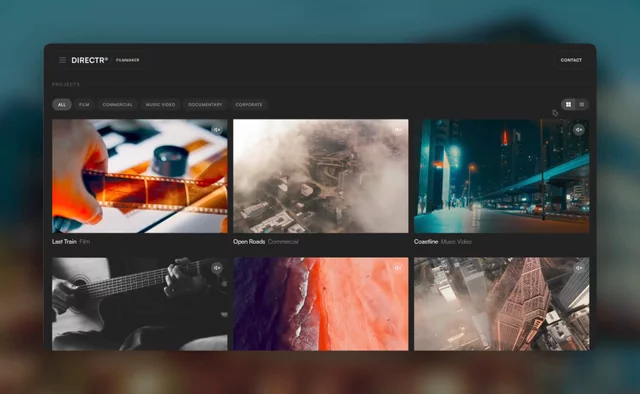
Task: Switch to list view layout
Action: (582, 105)
